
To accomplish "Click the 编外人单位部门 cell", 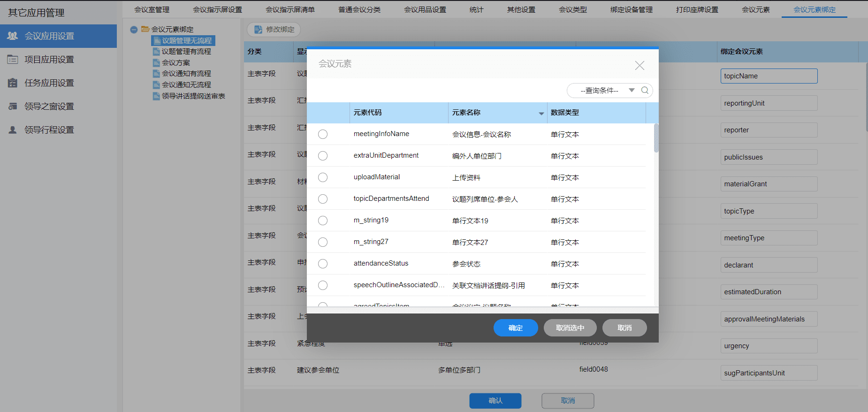I will coord(477,156).
